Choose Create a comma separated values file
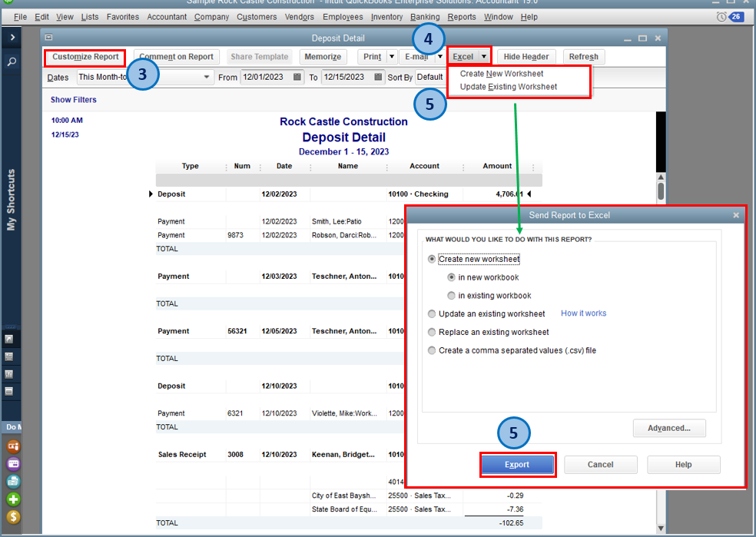Screen dimensions: 756x537 (432, 350)
